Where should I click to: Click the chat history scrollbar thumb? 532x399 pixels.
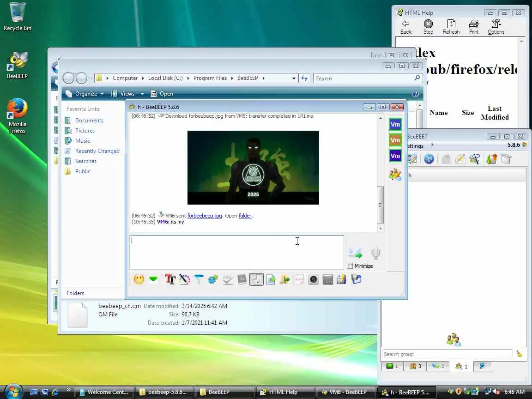tap(381, 205)
